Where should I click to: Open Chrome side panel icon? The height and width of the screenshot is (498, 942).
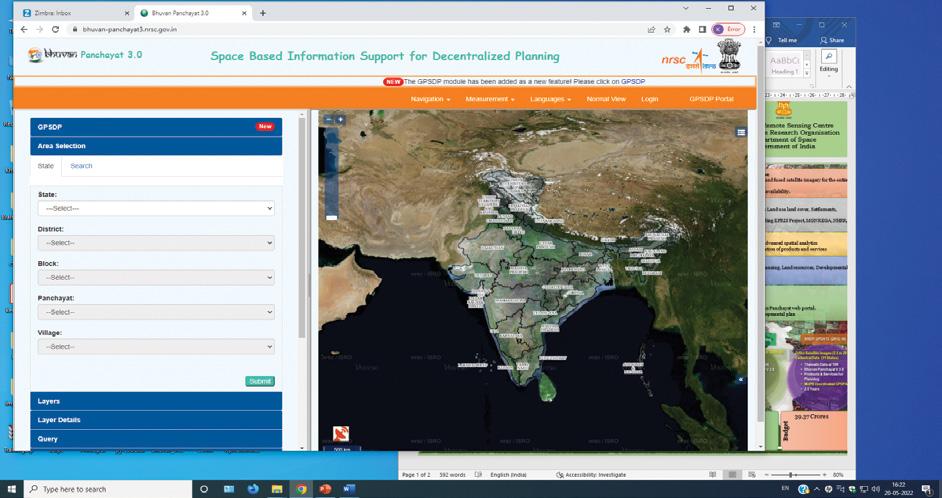[702, 29]
